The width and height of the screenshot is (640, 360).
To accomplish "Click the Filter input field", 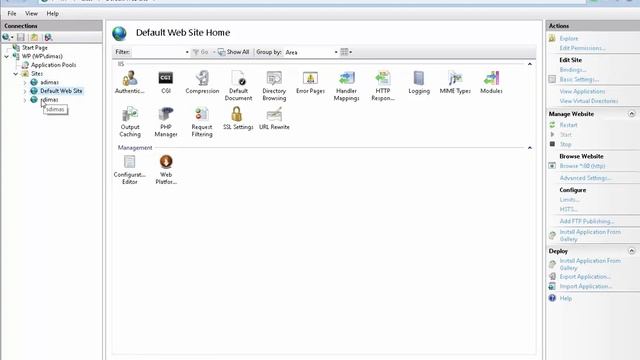I will point(160,52).
